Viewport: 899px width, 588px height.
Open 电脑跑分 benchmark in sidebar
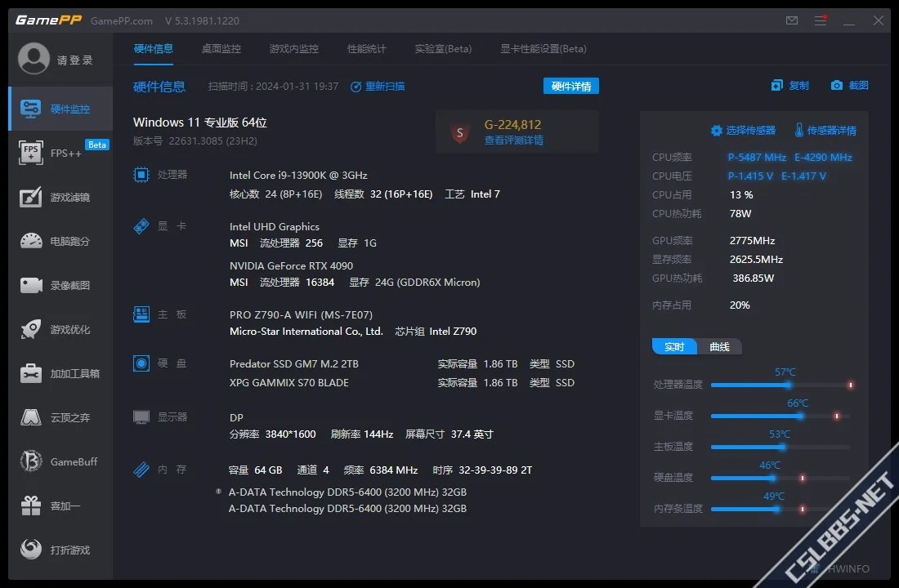[61, 241]
